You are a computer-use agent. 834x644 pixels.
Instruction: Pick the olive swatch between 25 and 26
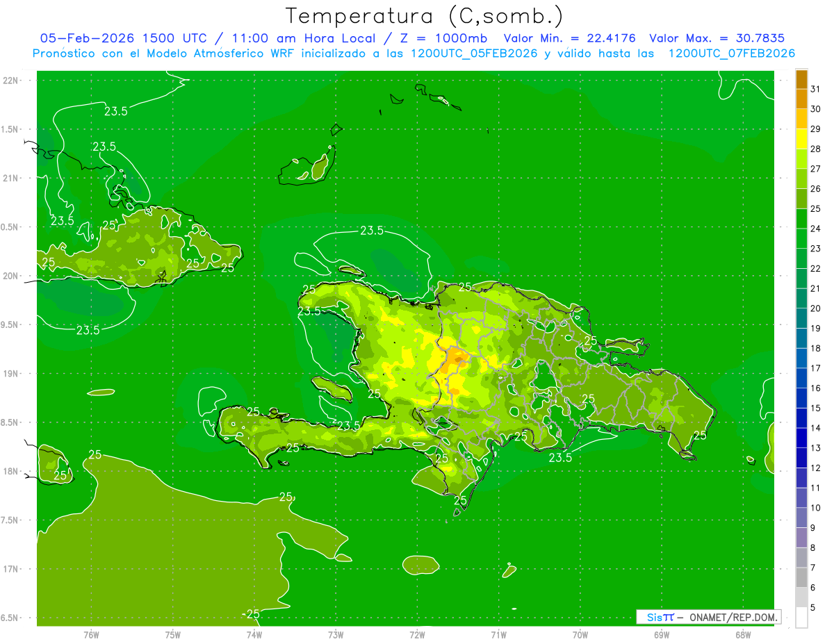pos(801,199)
